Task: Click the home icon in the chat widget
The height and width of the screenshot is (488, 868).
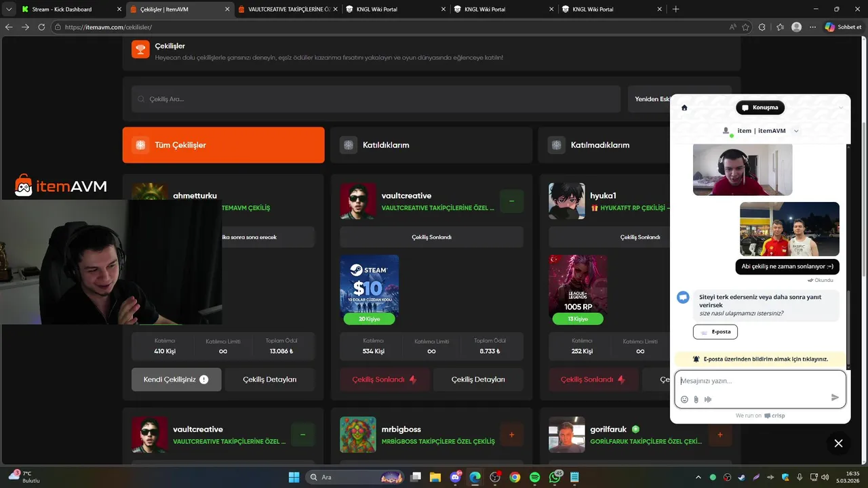Action: [684, 108]
